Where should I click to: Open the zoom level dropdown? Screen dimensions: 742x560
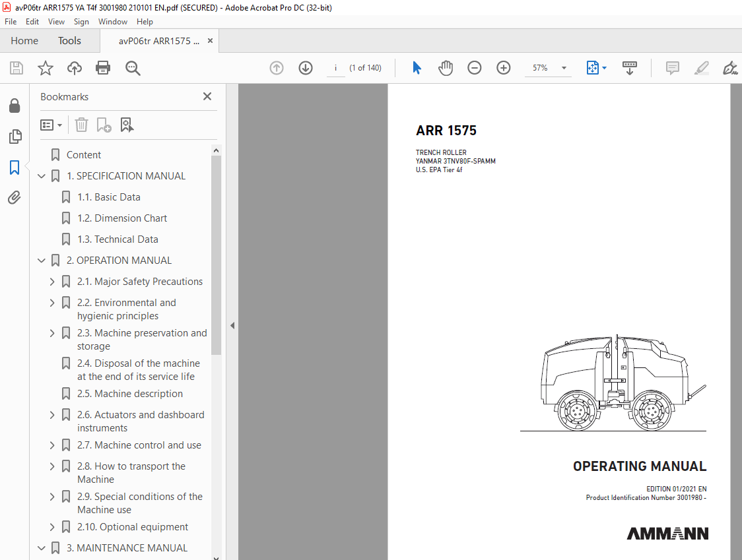click(x=564, y=68)
